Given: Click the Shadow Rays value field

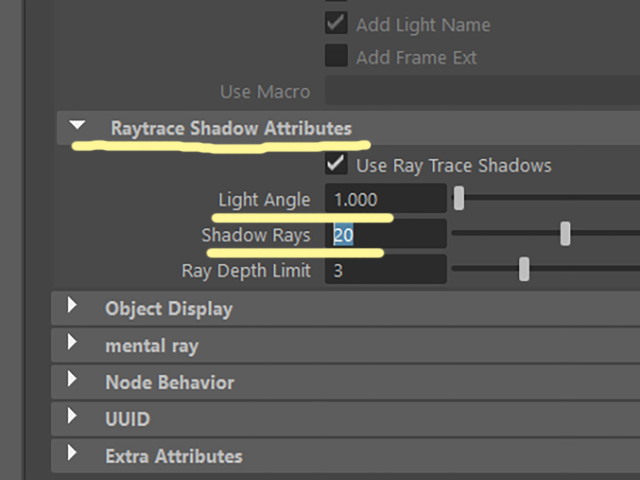Looking at the screenshot, I should point(386,234).
